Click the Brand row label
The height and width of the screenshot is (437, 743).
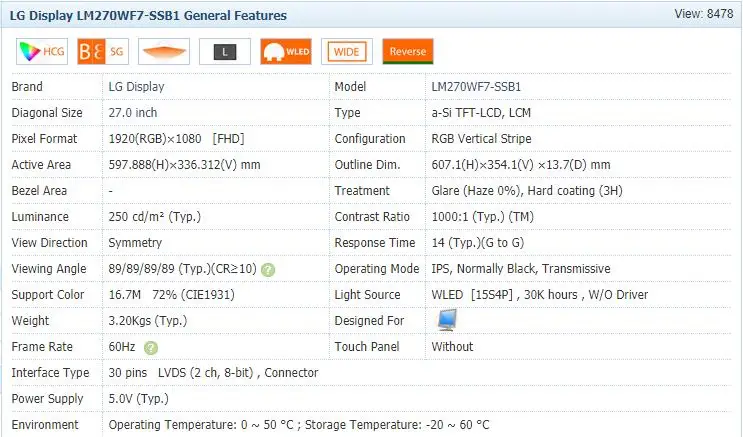(x=27, y=87)
